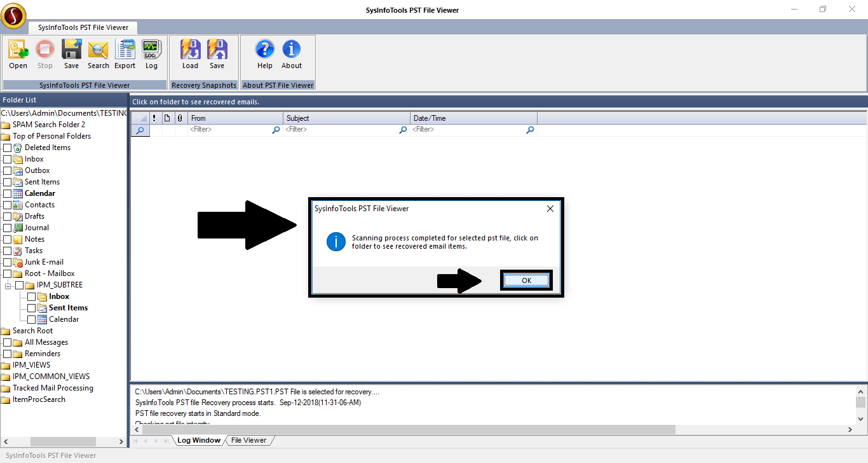Check the Outbox folder checkbox
The image size is (868, 463).
[x=8, y=171]
